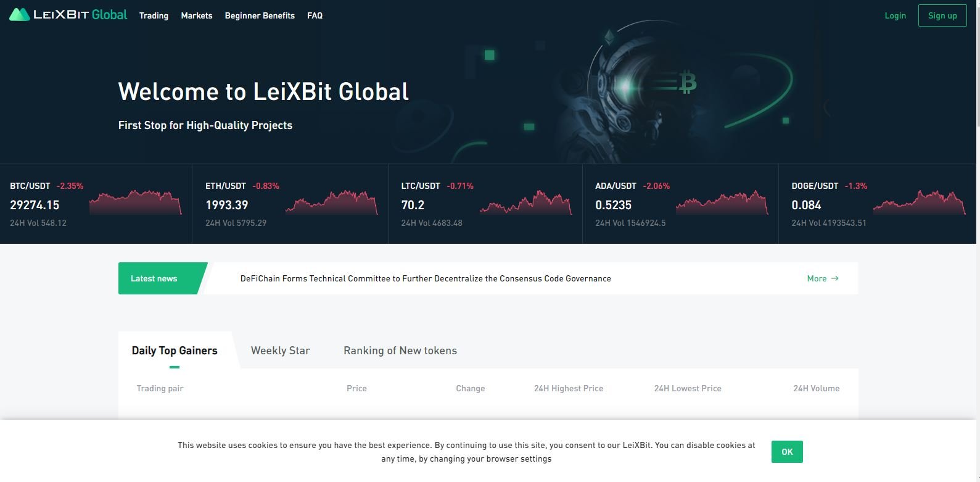
Task: Click the Latest news label
Action: pos(154,278)
